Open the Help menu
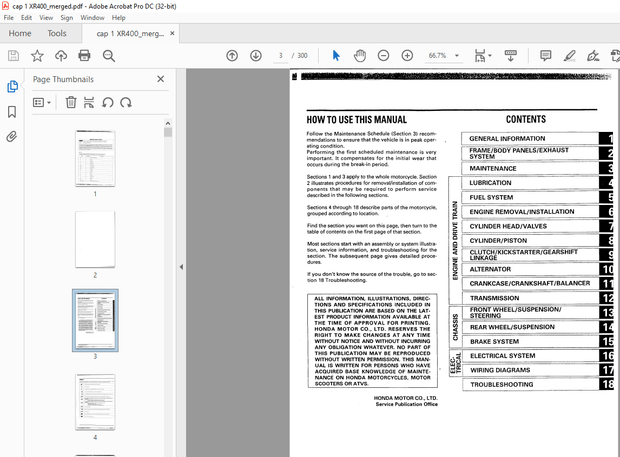This screenshot has height=457, width=620. tap(118, 18)
